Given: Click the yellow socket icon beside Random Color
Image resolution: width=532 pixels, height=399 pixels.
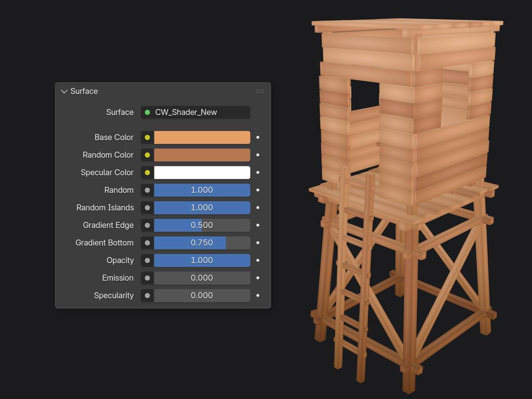Looking at the screenshot, I should coord(147,155).
